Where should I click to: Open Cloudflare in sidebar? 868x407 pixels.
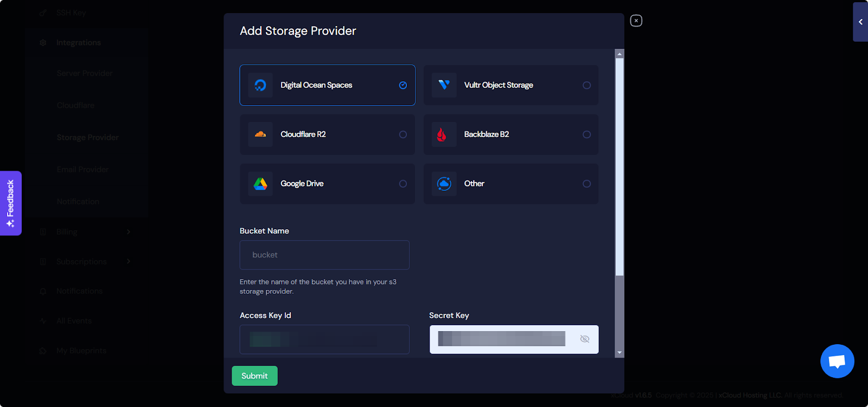(x=75, y=105)
